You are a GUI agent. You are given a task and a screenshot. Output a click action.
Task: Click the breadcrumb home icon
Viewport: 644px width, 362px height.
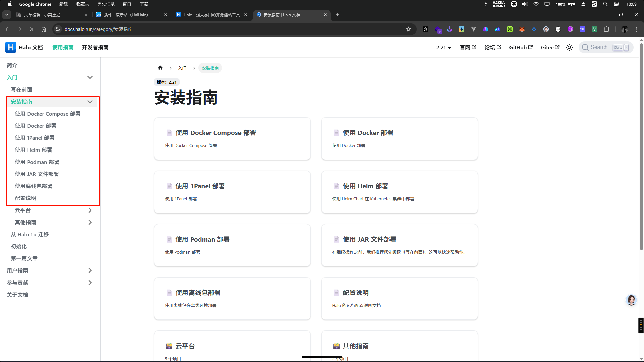160,68
